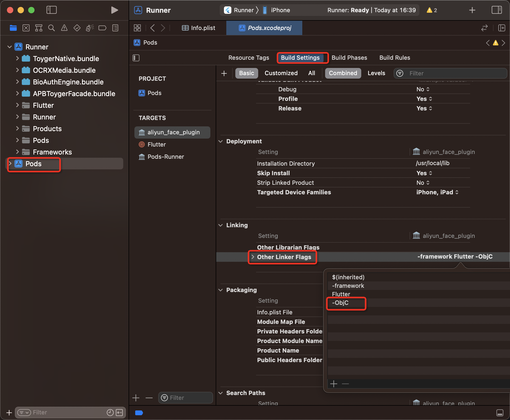Select the Levels view button
Screen dimensions: 510x420
click(376, 73)
